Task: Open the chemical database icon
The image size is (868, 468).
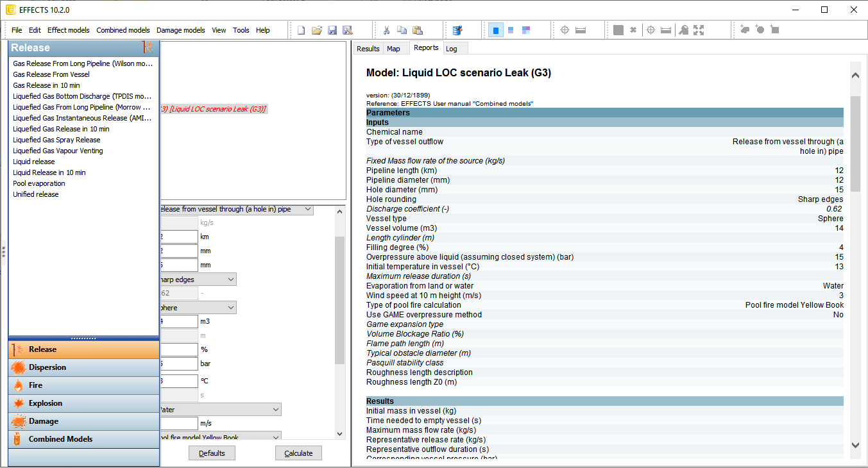Action: point(457,30)
